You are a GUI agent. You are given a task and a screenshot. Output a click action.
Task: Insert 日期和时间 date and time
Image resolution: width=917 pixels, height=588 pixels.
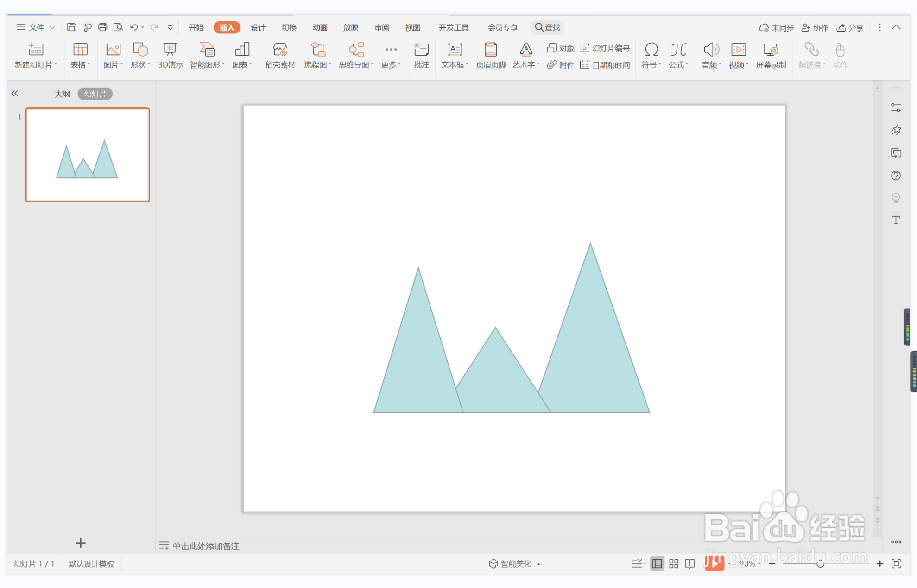[x=605, y=65]
